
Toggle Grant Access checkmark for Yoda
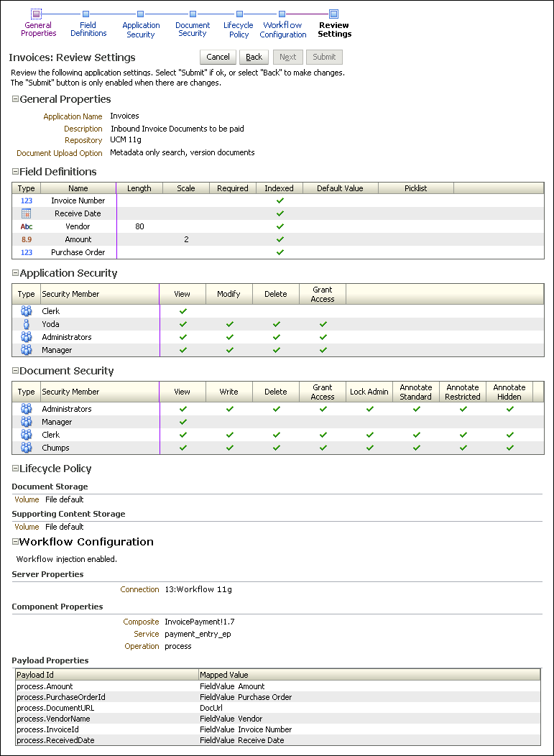click(323, 324)
